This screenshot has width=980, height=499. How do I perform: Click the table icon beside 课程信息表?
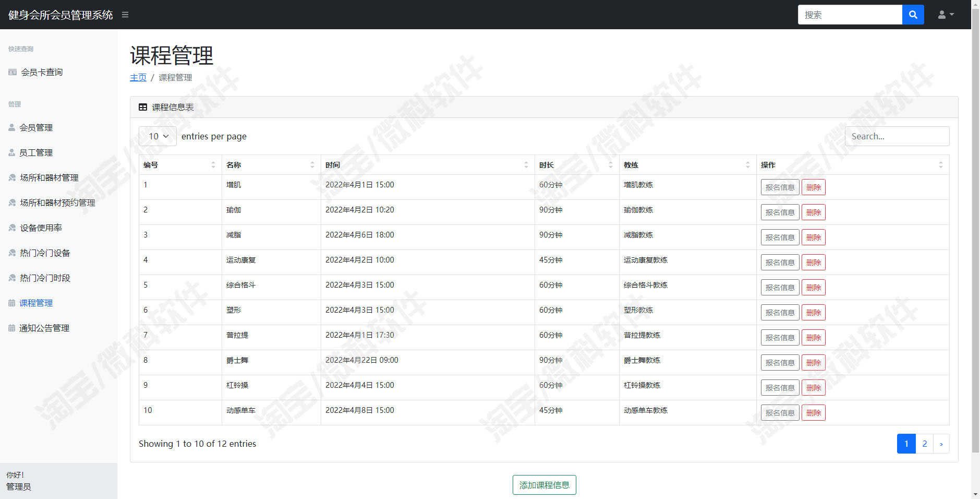tap(143, 107)
